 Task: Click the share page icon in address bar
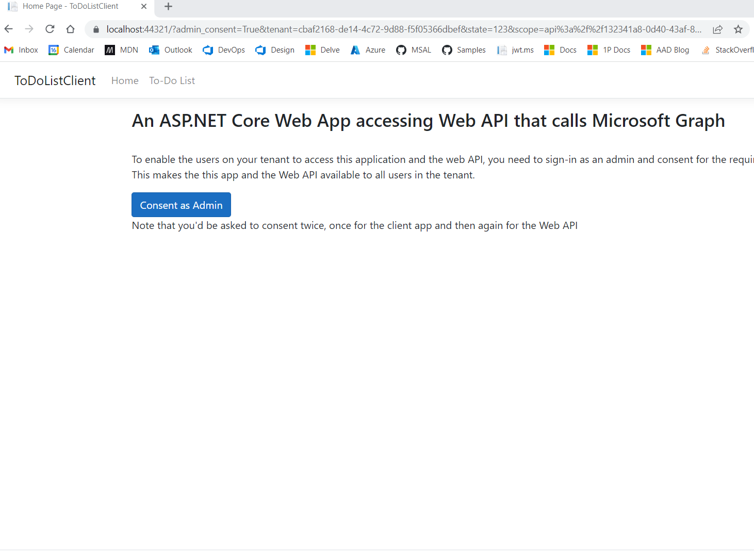[717, 29]
